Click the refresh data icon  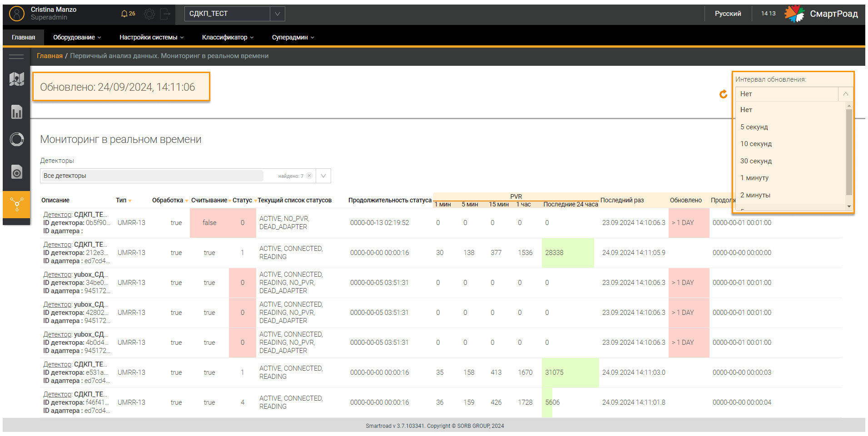pyautogui.click(x=724, y=94)
